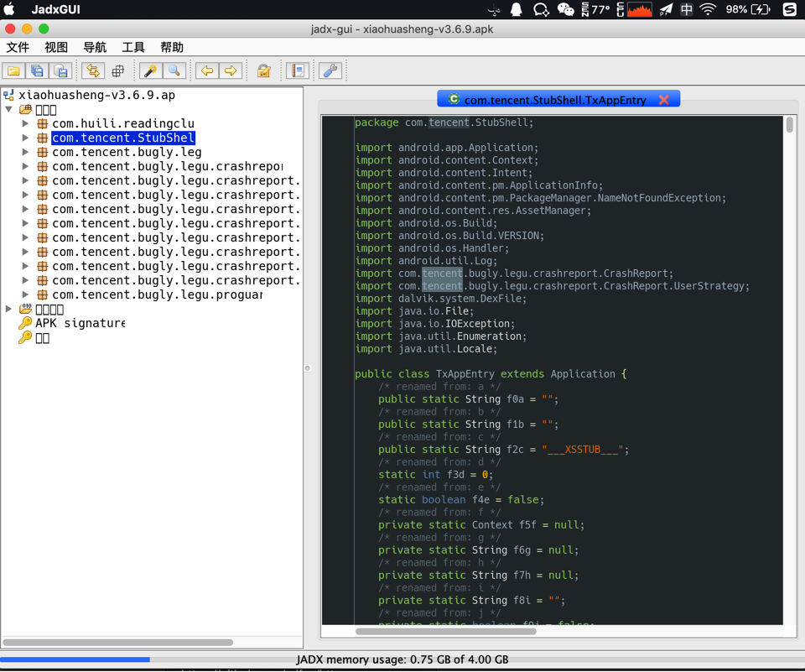Click the save all toolbar icon
The height and width of the screenshot is (672, 805).
coord(37,70)
